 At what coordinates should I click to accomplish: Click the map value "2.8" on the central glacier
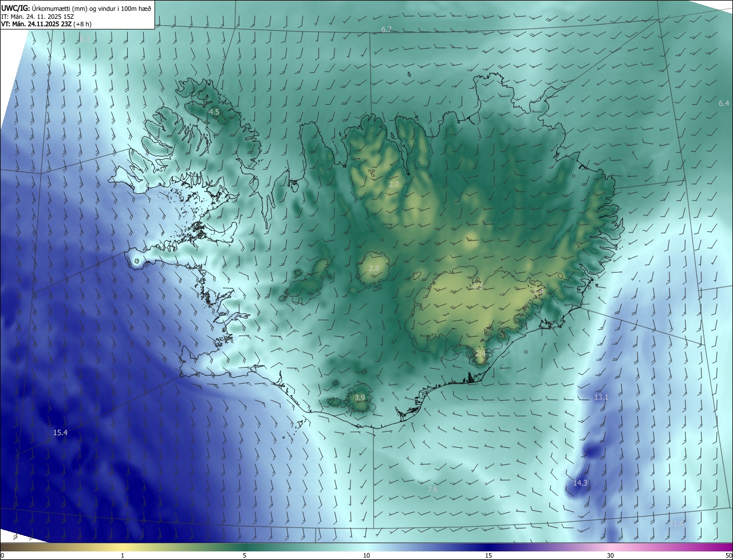point(374,269)
